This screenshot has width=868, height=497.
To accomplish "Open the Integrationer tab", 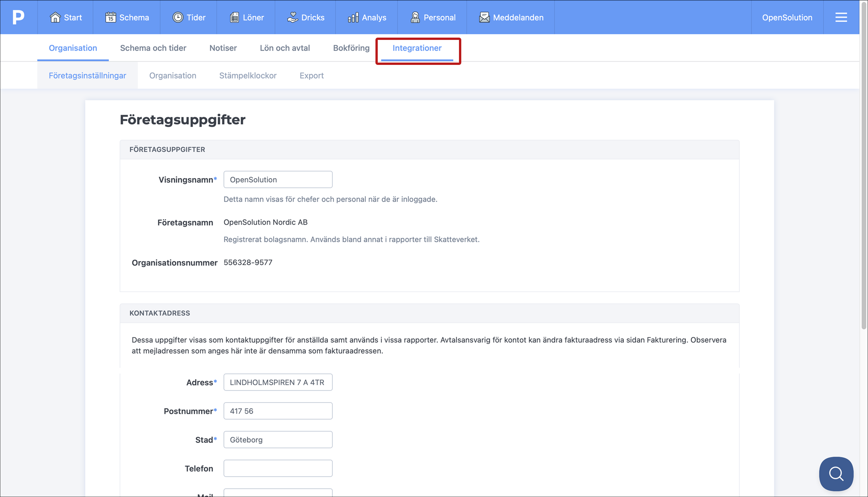I will coord(417,48).
